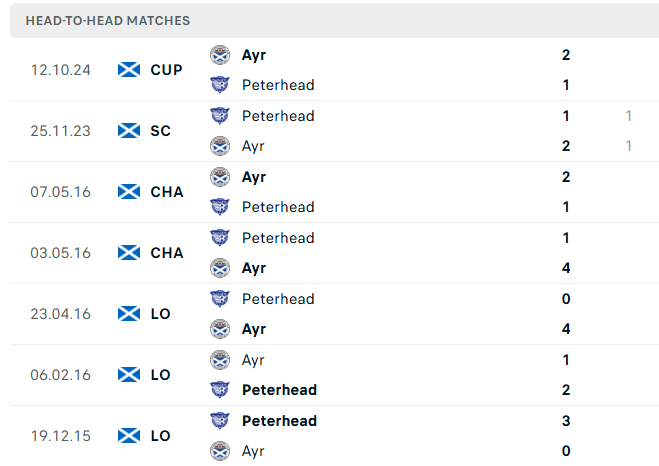Click the CHA label on 07.05.16 row
Viewport: 659px width, 466px height.
coord(167,192)
